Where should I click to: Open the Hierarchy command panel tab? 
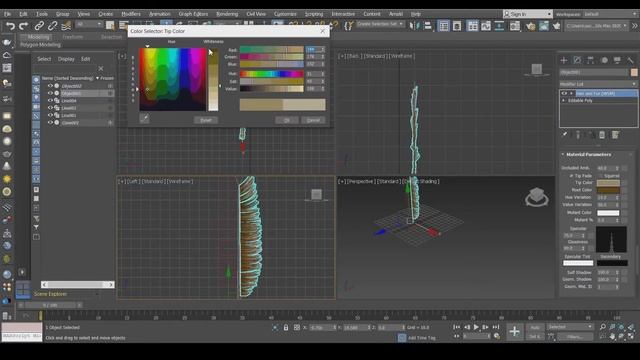(x=591, y=60)
